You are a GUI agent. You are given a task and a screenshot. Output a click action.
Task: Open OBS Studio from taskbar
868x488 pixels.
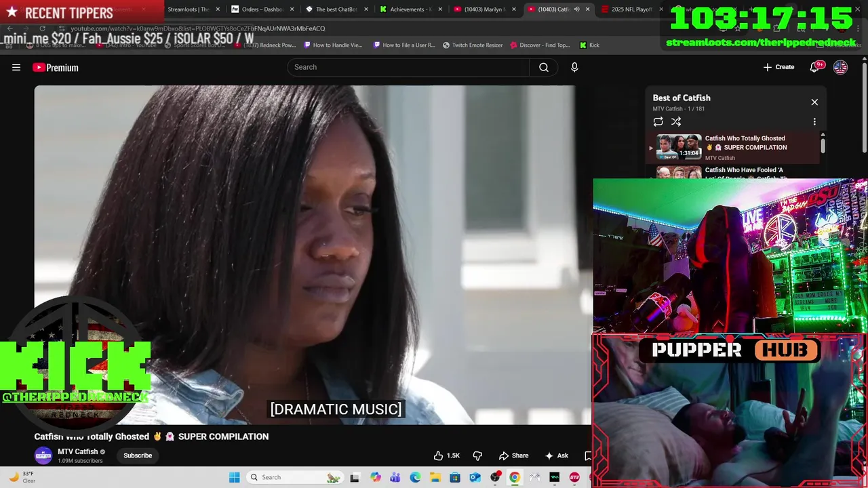pyautogui.click(x=495, y=477)
